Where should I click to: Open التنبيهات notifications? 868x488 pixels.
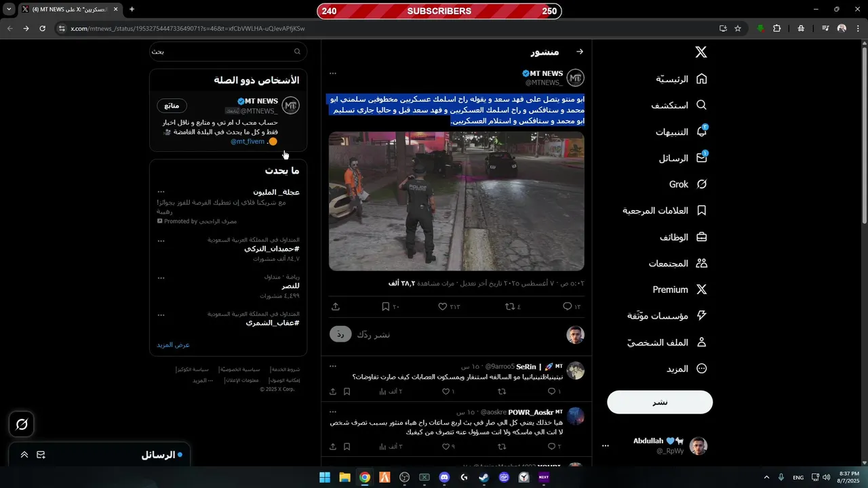[x=681, y=132]
